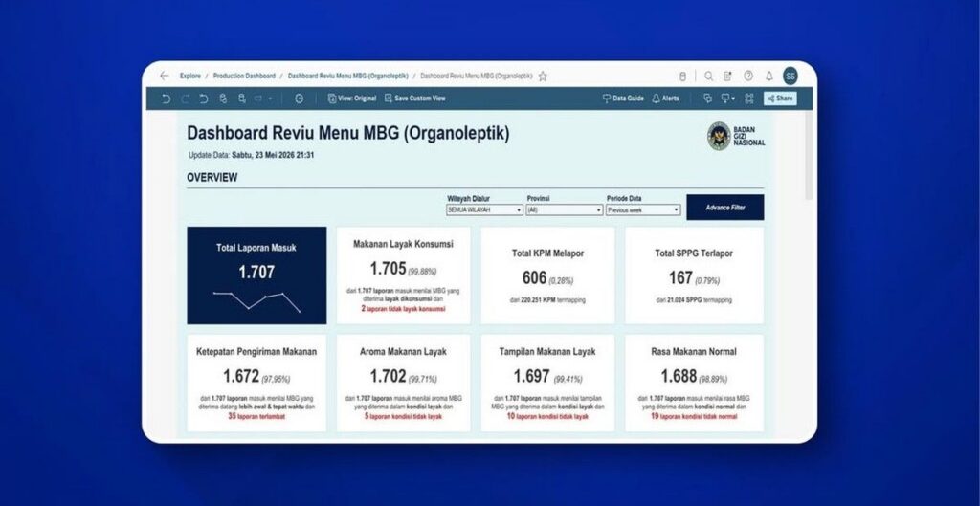Click 'dari 21.024 SPPG termapping' text
980x506 pixels.
click(x=694, y=300)
